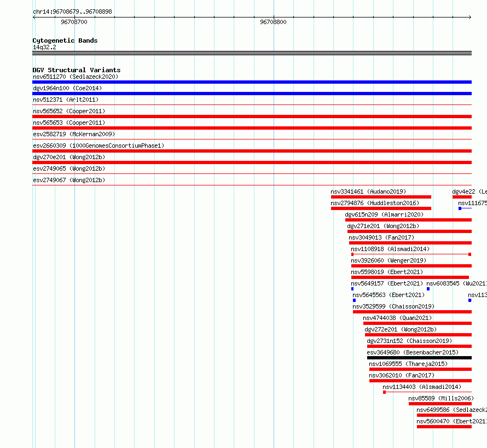Viewport: 487px width, 448px height.
Task: Click the red bar of nsv85589 Mills2006
Action: 440,404
